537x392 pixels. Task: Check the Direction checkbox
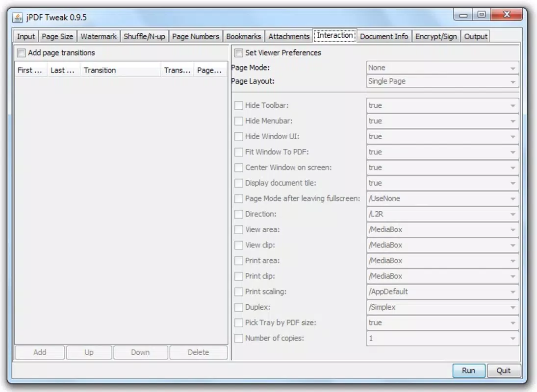239,214
